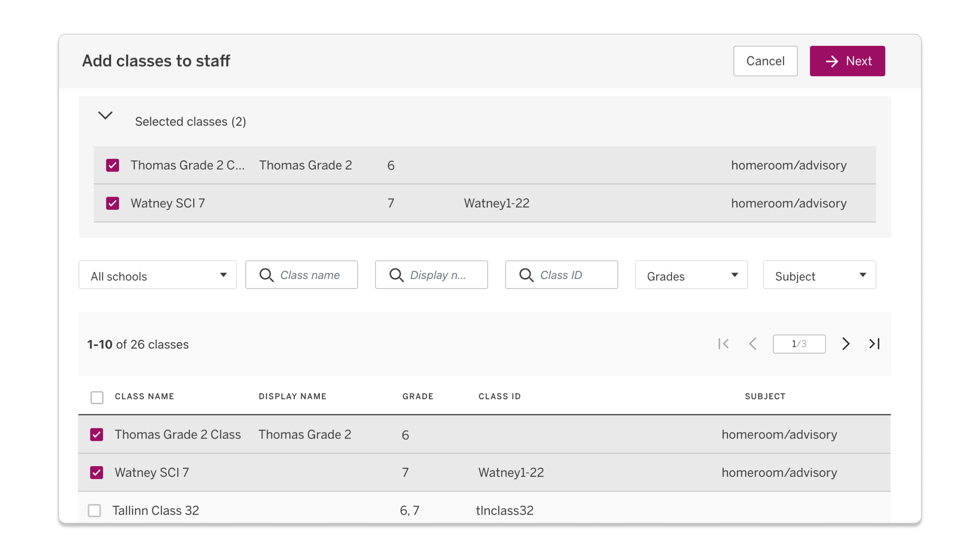Click the page number input field

tap(799, 344)
